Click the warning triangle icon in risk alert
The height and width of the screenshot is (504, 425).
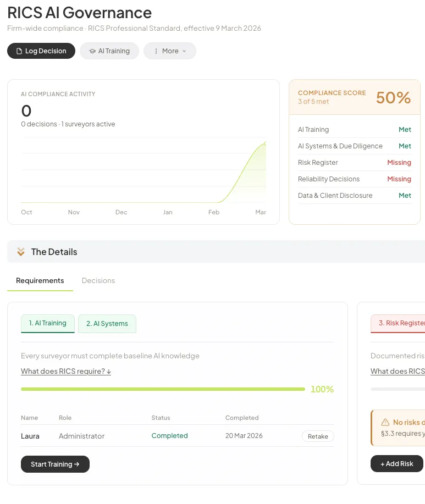click(385, 423)
